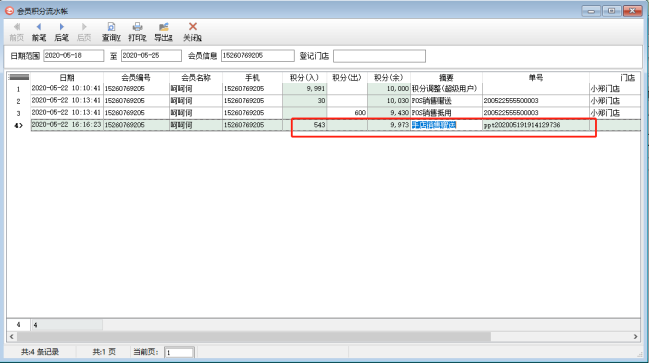Click store 小郑门店 in row 1

point(605,89)
